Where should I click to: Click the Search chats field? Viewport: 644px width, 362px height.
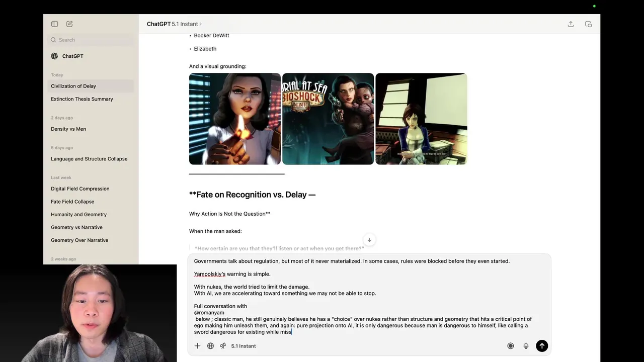91,40
